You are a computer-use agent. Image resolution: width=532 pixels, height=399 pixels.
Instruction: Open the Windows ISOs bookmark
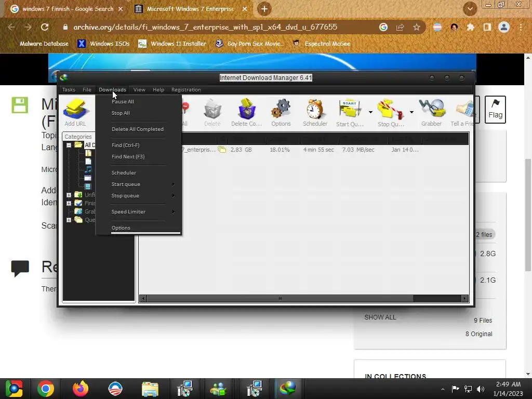pyautogui.click(x=103, y=44)
